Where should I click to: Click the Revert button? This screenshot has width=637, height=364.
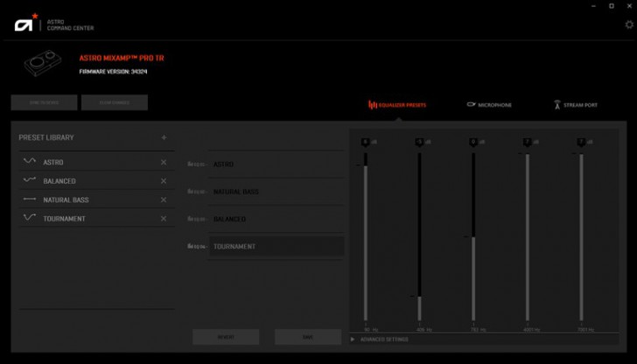[226, 337]
